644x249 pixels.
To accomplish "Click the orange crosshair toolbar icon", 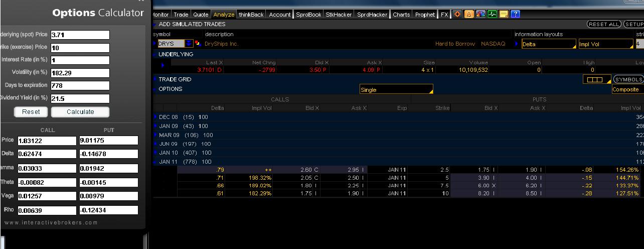I will coord(457,15).
